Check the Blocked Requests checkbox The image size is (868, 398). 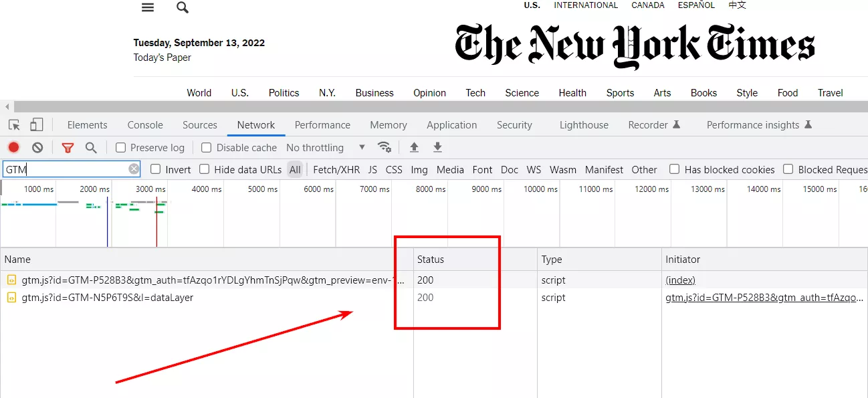[x=788, y=169]
